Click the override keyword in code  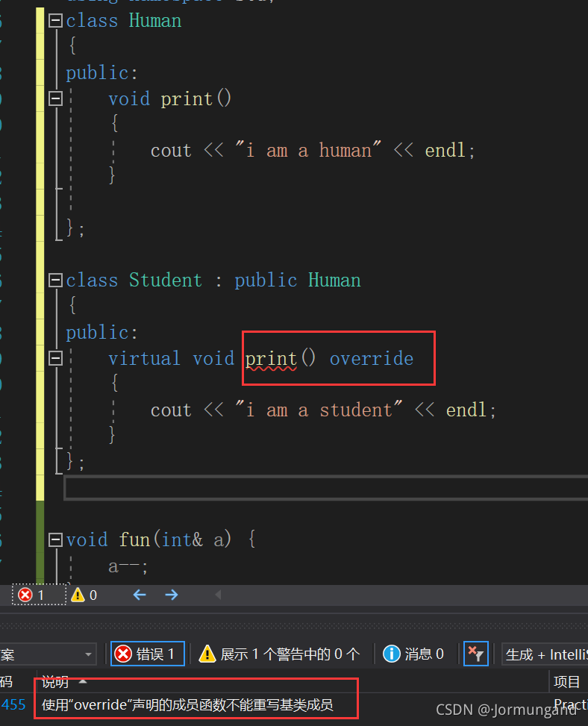click(x=372, y=359)
